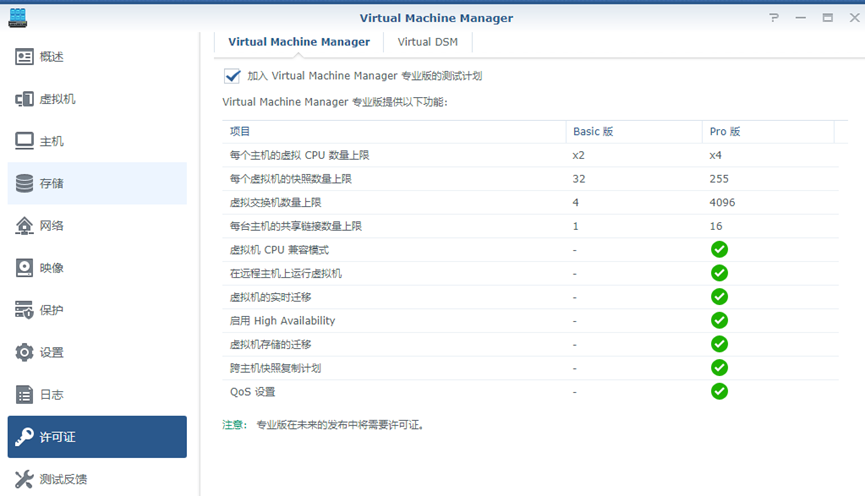Click the Basic value 32
The image size is (865, 496).
click(579, 179)
